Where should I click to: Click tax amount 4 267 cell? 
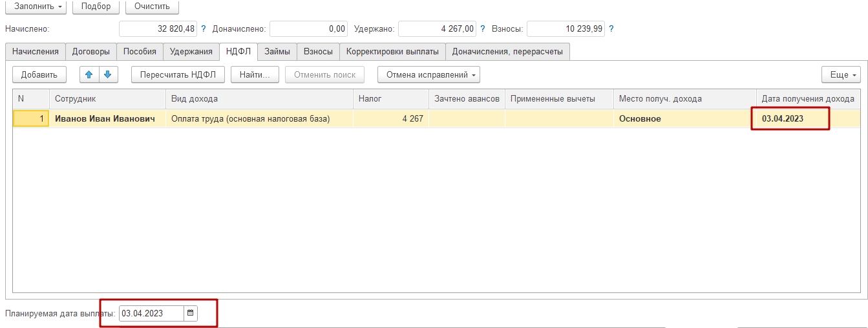pos(390,118)
